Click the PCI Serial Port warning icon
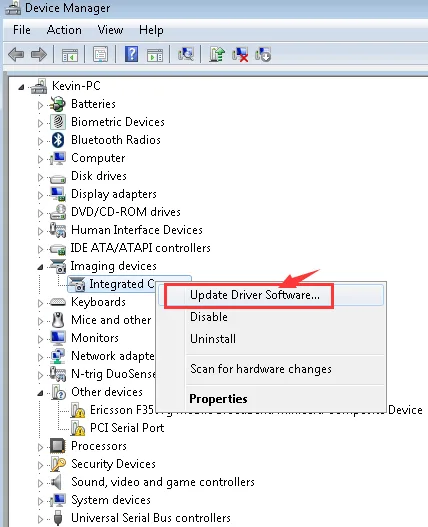 click(x=78, y=428)
